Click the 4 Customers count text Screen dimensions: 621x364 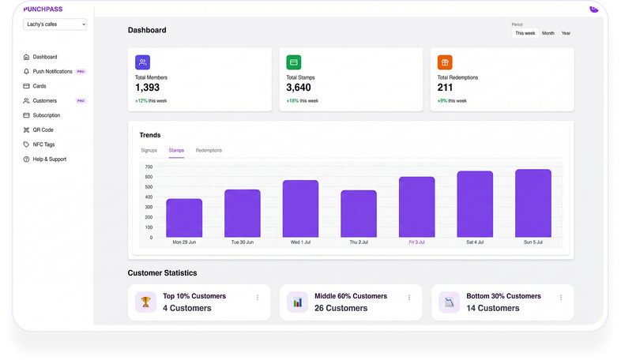click(187, 308)
